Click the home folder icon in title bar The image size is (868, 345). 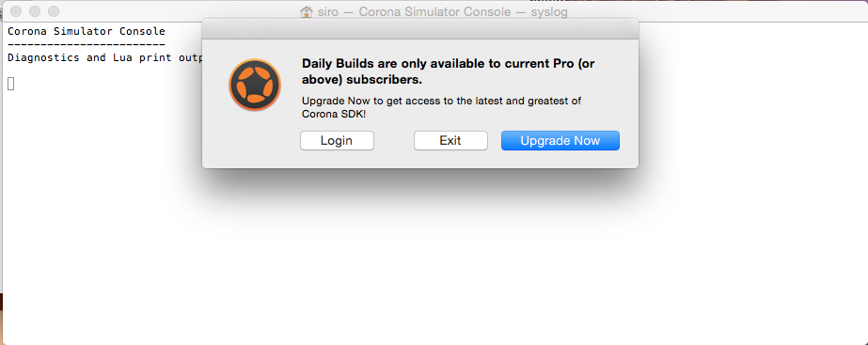click(307, 11)
